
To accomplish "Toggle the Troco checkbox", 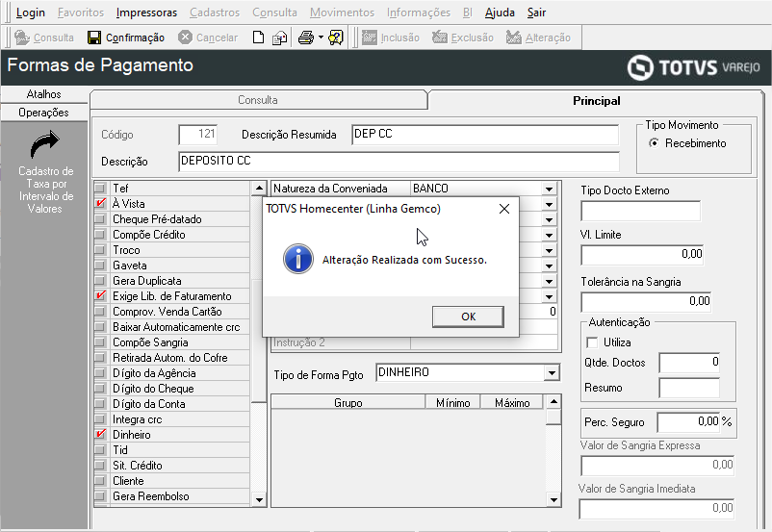I will pyautogui.click(x=100, y=249).
